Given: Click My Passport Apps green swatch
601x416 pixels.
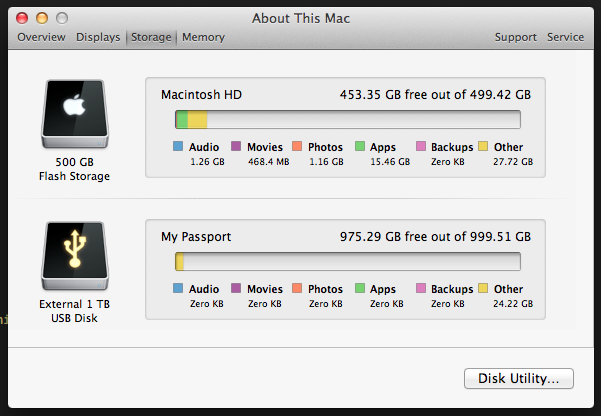Looking at the screenshot, I should click(x=360, y=288).
